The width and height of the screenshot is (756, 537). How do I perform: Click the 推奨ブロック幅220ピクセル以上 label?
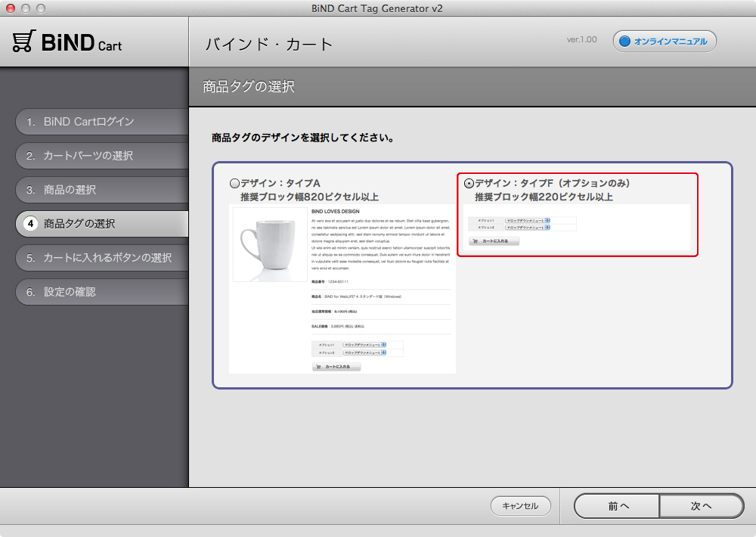544,197
